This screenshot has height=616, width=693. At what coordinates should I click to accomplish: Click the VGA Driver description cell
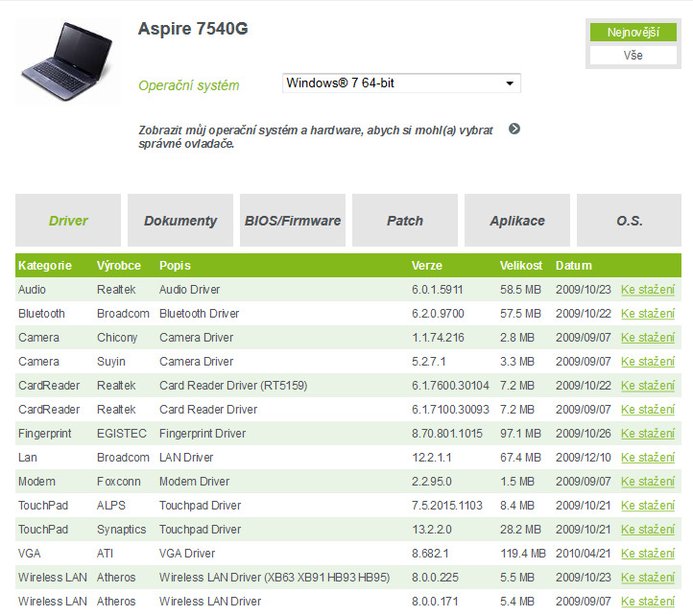click(x=187, y=554)
